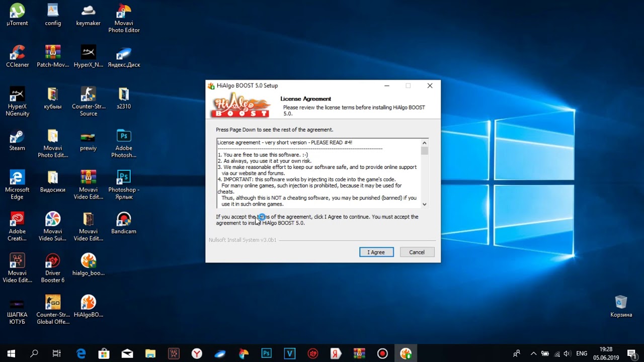The width and height of the screenshot is (644, 362).
Task: Select the Видосики folder on desktop
Action: (x=53, y=182)
